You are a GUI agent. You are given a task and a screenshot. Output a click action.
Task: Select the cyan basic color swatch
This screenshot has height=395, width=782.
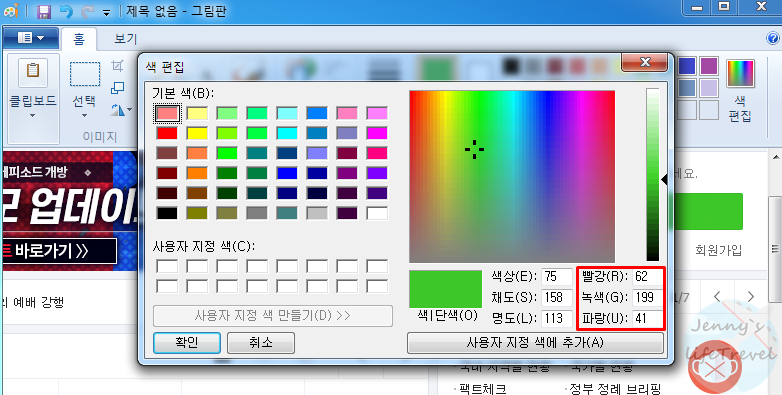(x=287, y=133)
